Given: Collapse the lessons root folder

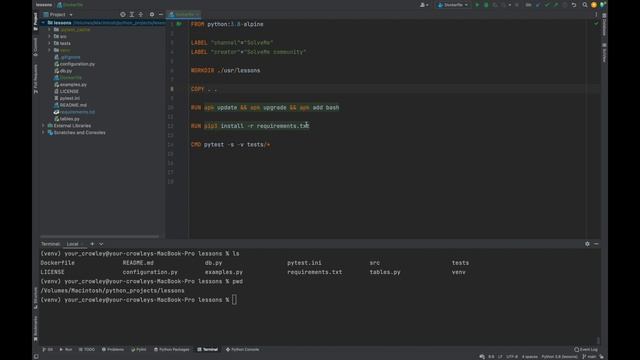Looking at the screenshot, I should pyautogui.click(x=43, y=23).
